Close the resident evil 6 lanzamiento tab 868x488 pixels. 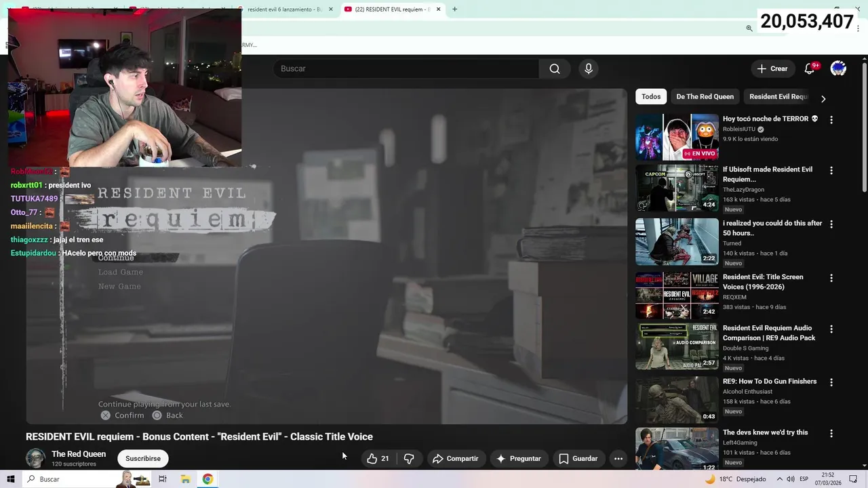(x=331, y=9)
